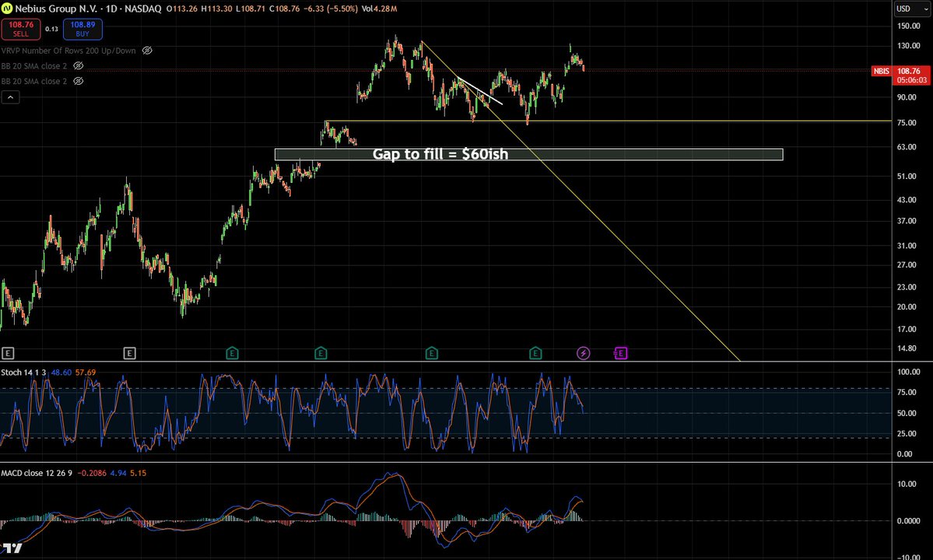Click the 150.00 price axis label
Image resolution: width=933 pixels, height=560 pixels.
pyautogui.click(x=909, y=26)
